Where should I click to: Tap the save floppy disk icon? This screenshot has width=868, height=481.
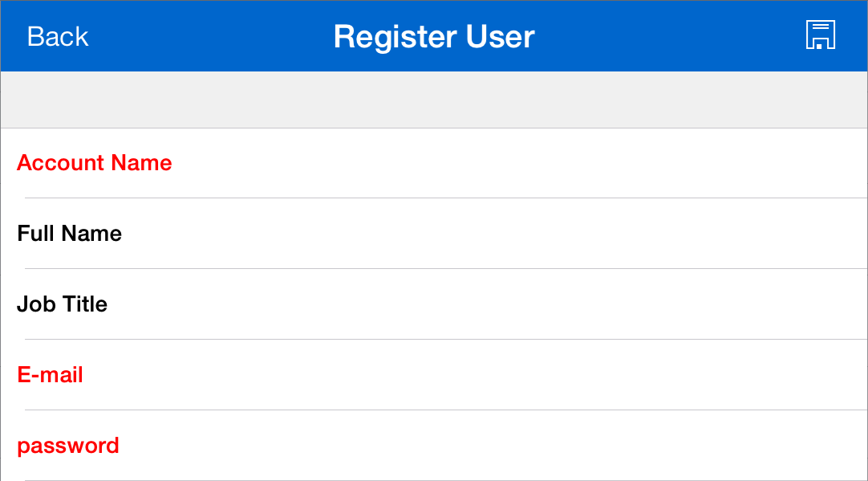[820, 36]
